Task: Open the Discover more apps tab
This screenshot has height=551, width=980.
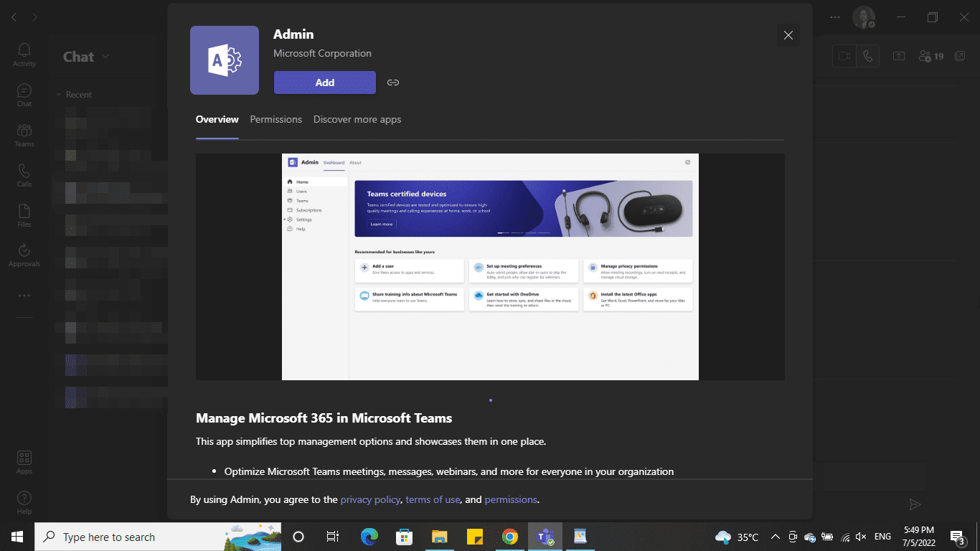Action: pos(357,120)
